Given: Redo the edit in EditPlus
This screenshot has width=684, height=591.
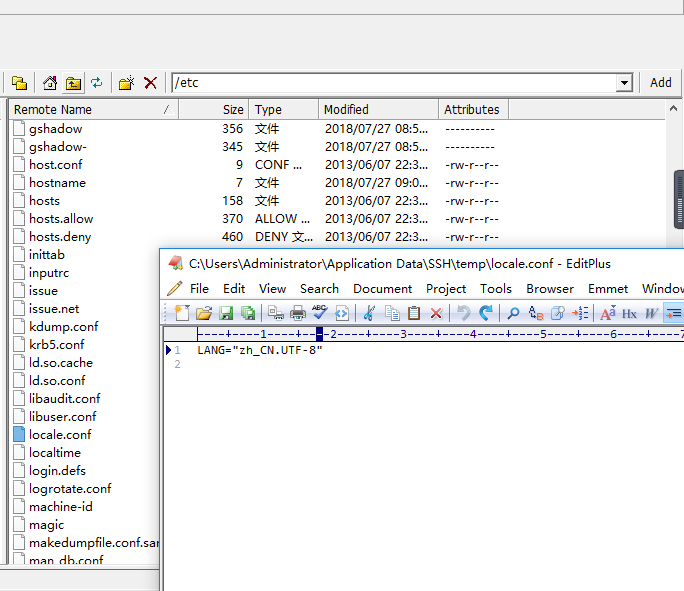Looking at the screenshot, I should (486, 313).
